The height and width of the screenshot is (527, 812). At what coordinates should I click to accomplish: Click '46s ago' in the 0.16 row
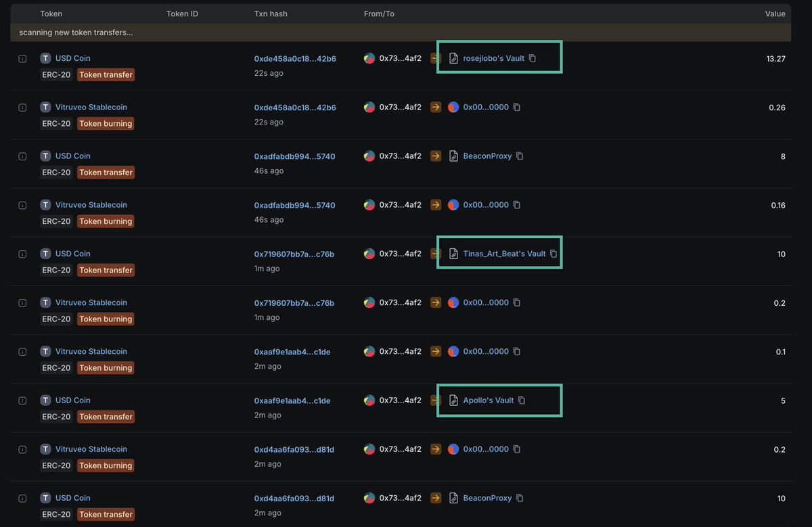(x=269, y=220)
